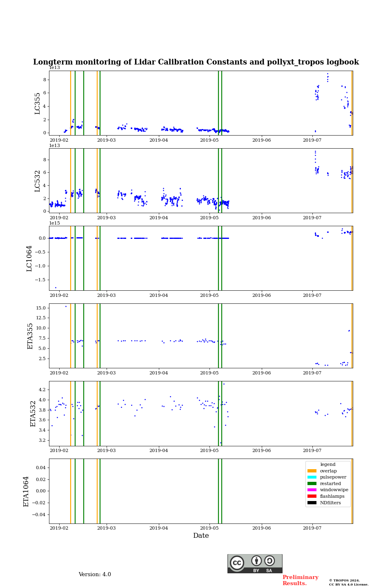Viewport: 392px width, 588px height.
Task: Select the cyan pulsepower legend swatch
Action: (x=312, y=477)
